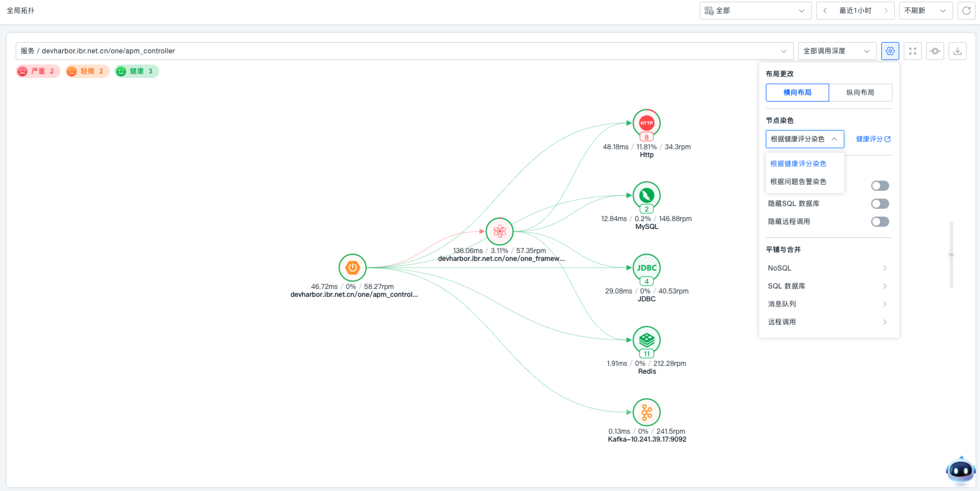Choose color by problem alert option
This screenshot has height=491, width=980.
point(798,182)
